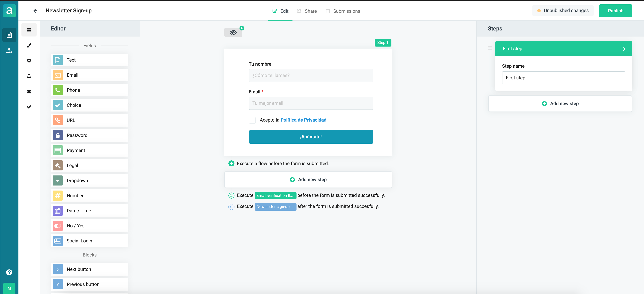Screen dimensions: 644x294
Task: Add a Social Login field
Action: pyautogui.click(x=90, y=241)
